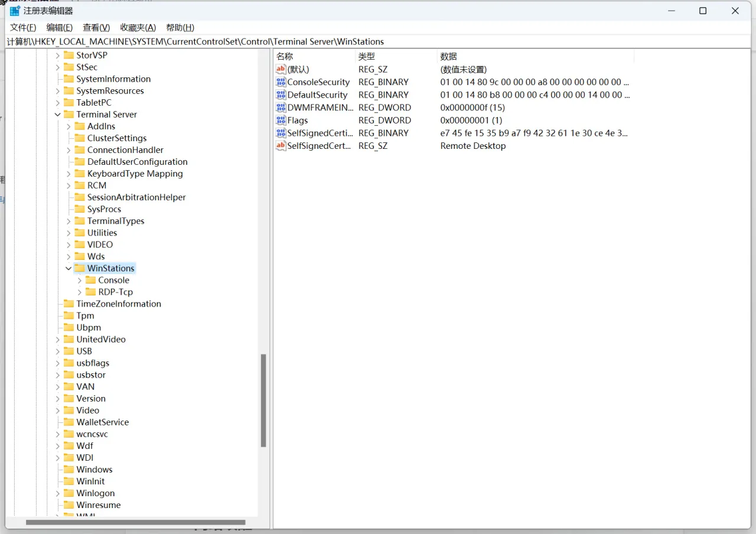Click the registry path address bar
756x534 pixels.
point(378,41)
